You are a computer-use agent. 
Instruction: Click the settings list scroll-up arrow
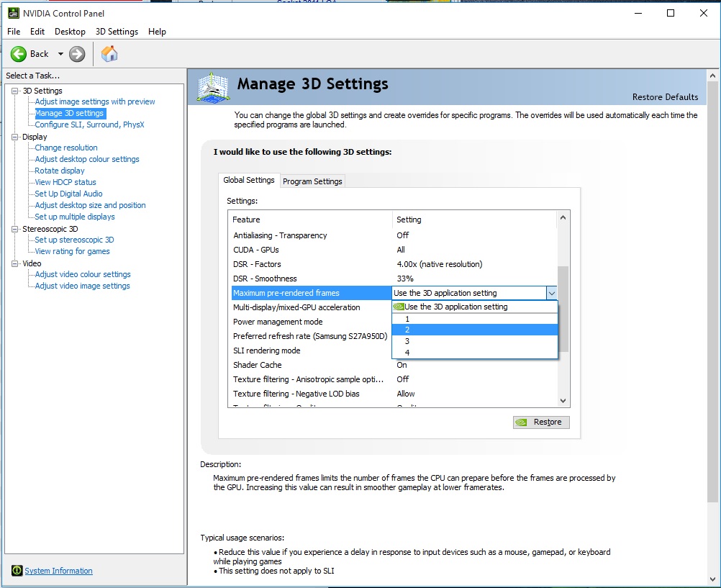pos(563,217)
